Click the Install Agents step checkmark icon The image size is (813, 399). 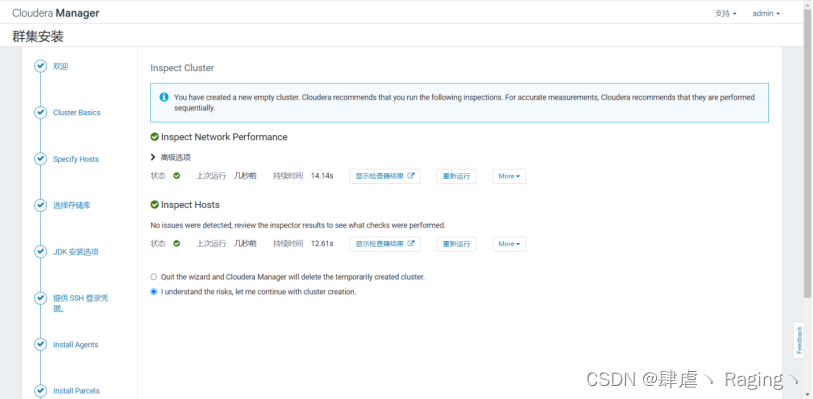40,345
